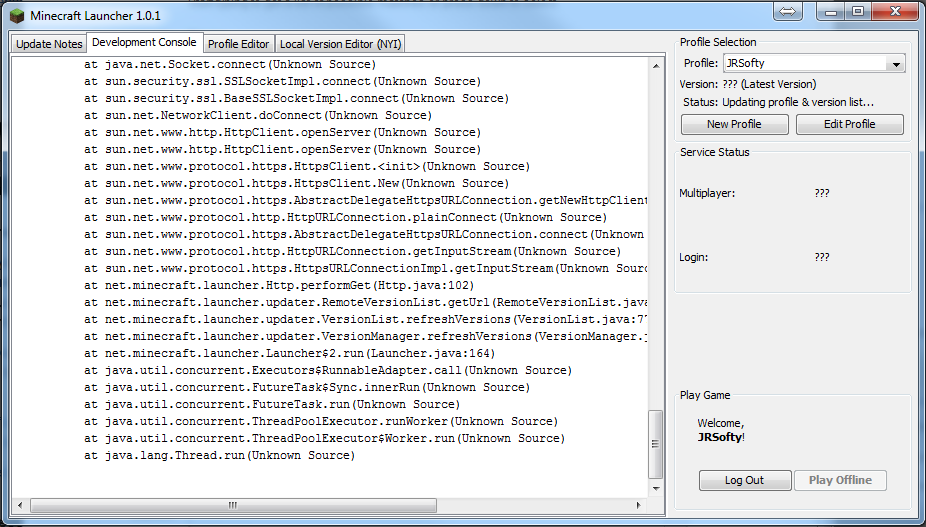Click the New Profile button
This screenshot has height=527, width=926.
point(734,124)
